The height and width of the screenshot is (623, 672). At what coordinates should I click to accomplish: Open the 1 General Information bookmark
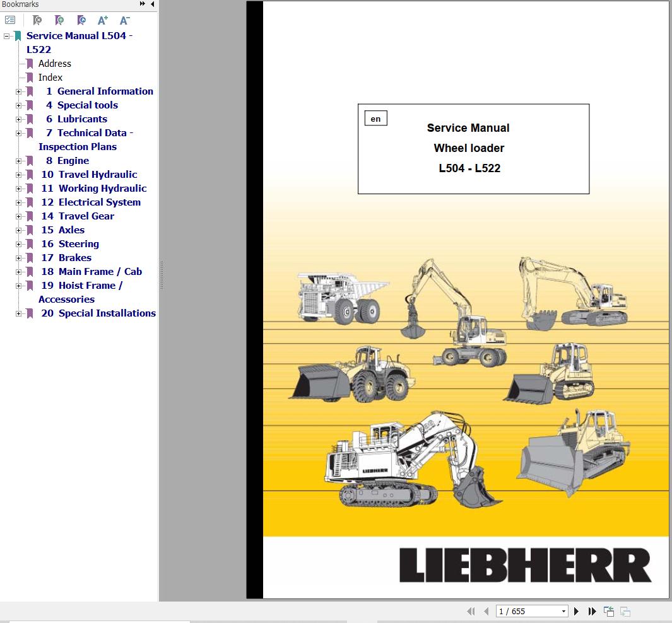[100, 91]
